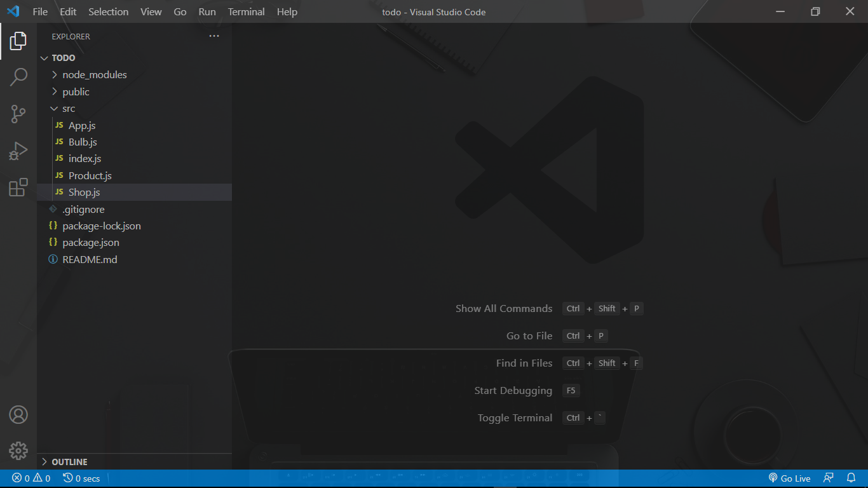
Task: Open package.json file name
Action: (x=91, y=242)
